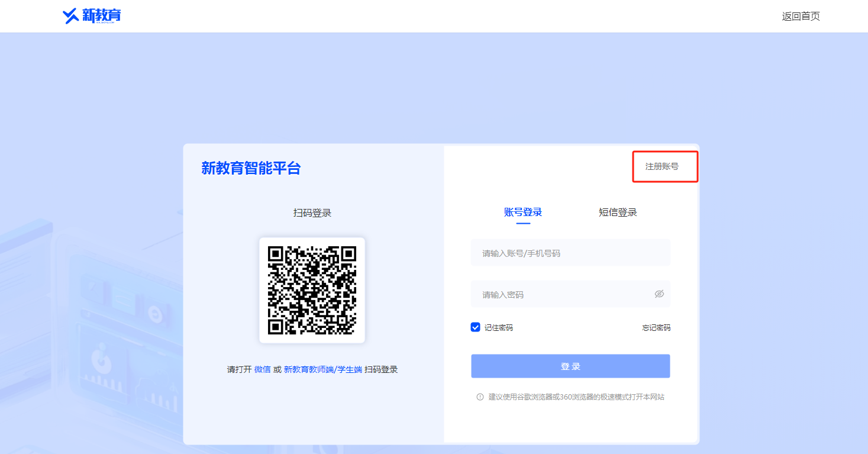Image resolution: width=868 pixels, height=454 pixels.
Task: Click the QR code image
Action: (x=312, y=290)
